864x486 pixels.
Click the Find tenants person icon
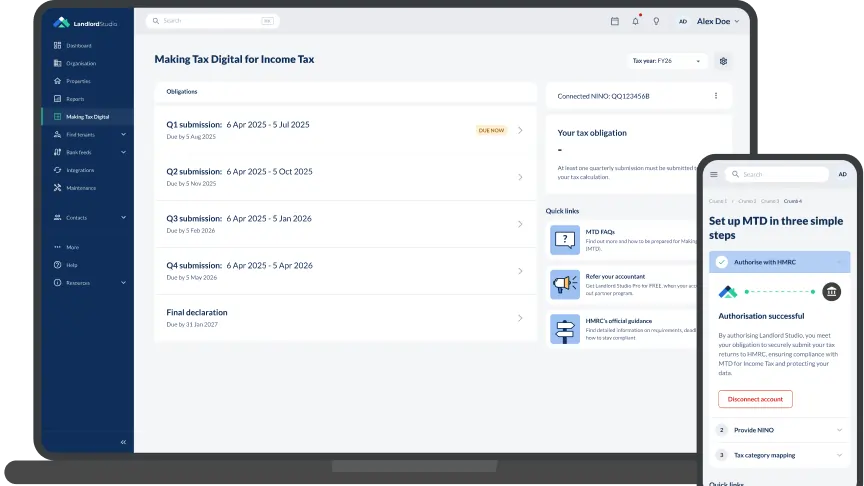[57, 134]
